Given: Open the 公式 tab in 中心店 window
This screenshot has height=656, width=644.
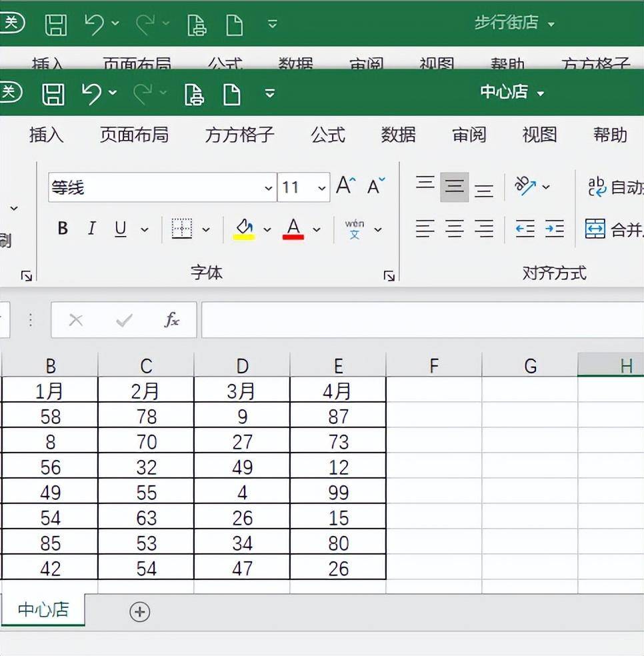Looking at the screenshot, I should click(327, 135).
